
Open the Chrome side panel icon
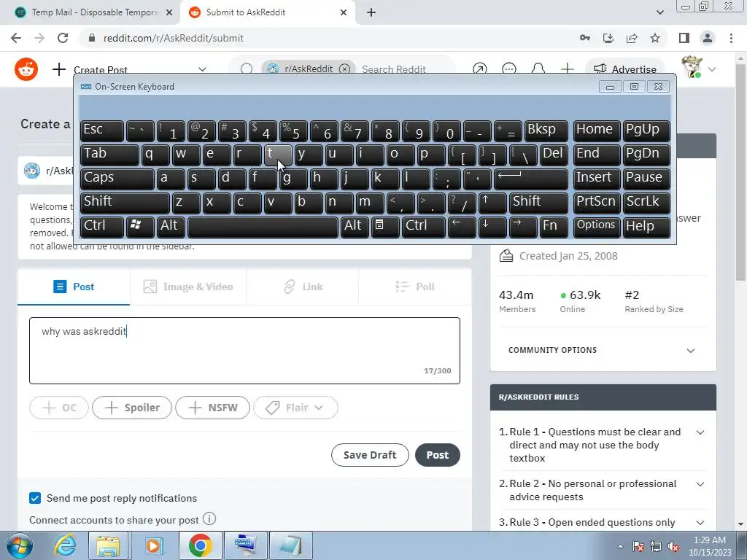[x=684, y=38]
